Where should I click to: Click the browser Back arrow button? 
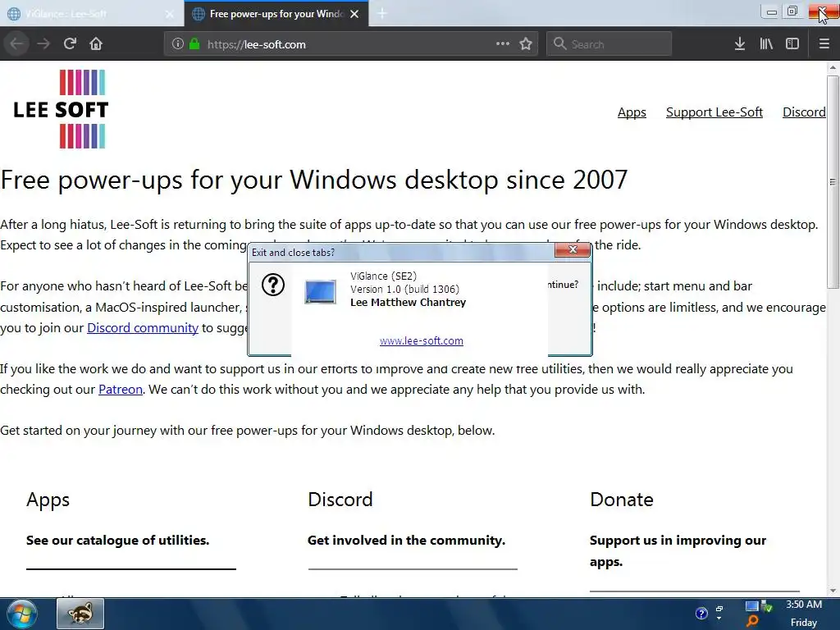(x=16, y=44)
